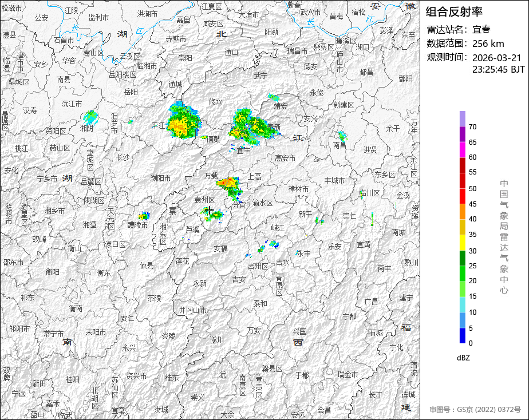The image size is (529, 420).
Task: Click the bright red 45-50 dBZ legend color
Action: point(462,196)
